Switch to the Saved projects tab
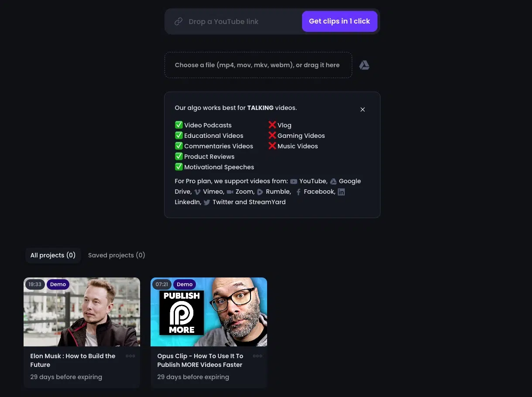 [x=117, y=255]
